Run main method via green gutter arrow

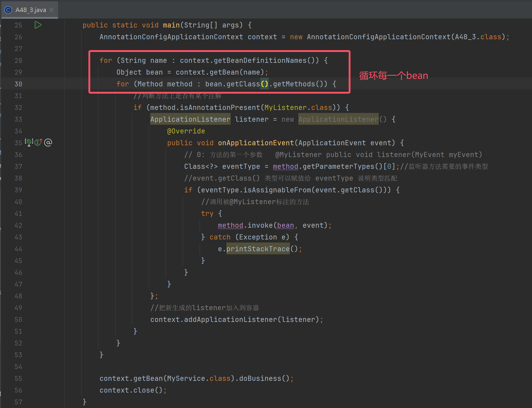point(38,25)
